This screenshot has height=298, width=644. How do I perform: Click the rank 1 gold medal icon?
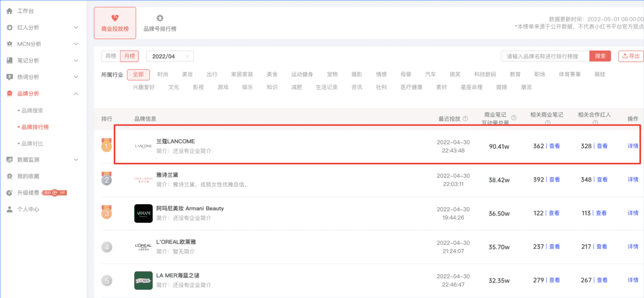point(107,145)
